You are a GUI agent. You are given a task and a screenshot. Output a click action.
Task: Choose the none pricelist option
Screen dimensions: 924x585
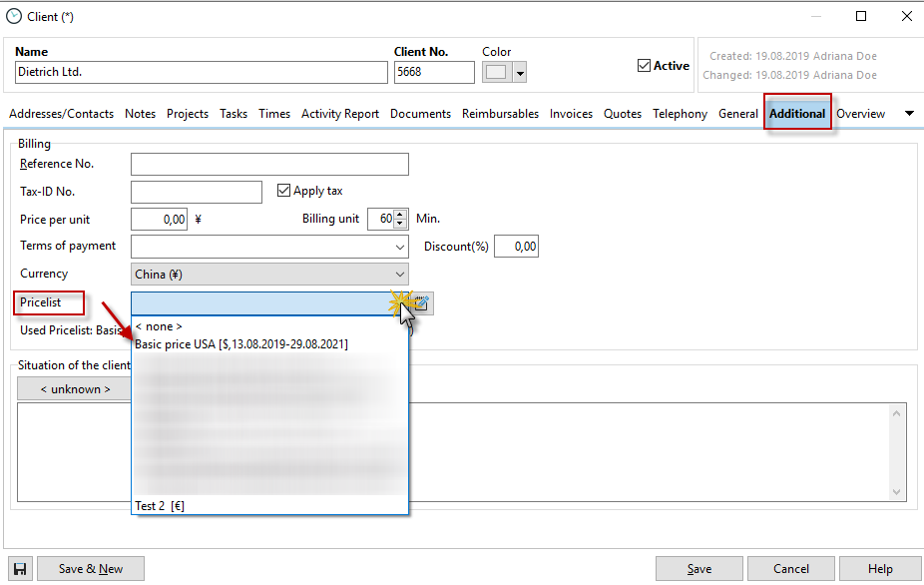(159, 326)
